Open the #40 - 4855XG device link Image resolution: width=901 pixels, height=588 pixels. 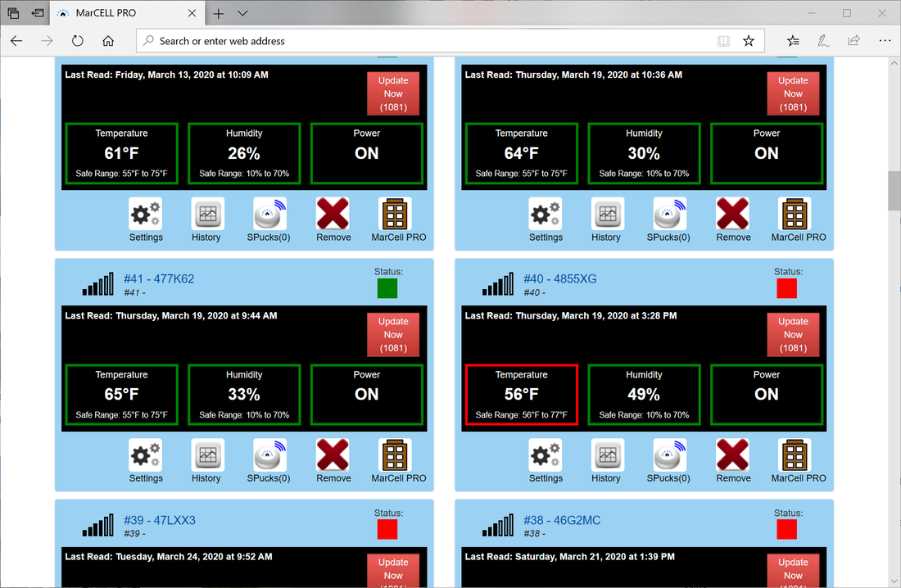tap(559, 278)
